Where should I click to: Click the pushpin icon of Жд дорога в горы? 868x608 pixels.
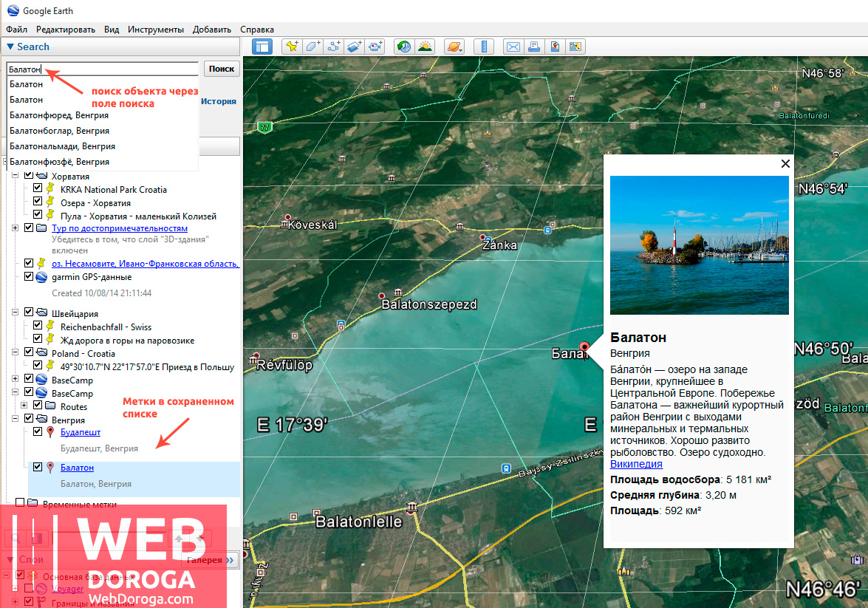point(50,339)
